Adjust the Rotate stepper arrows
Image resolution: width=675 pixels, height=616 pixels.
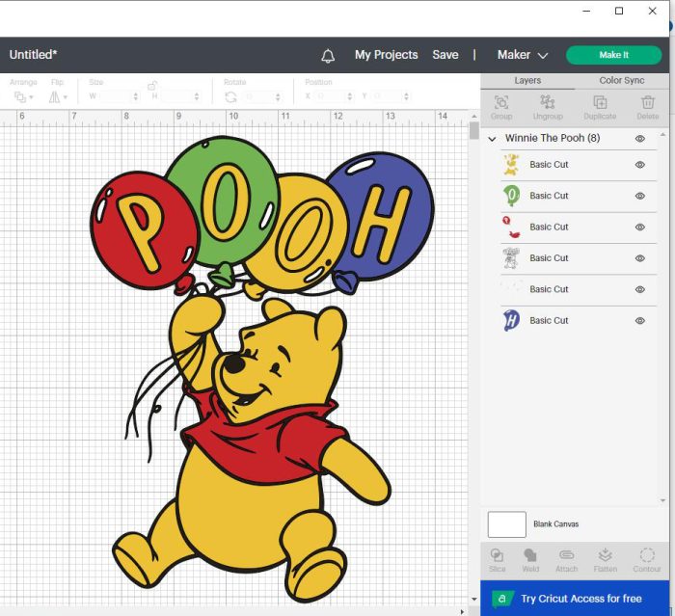[278, 96]
